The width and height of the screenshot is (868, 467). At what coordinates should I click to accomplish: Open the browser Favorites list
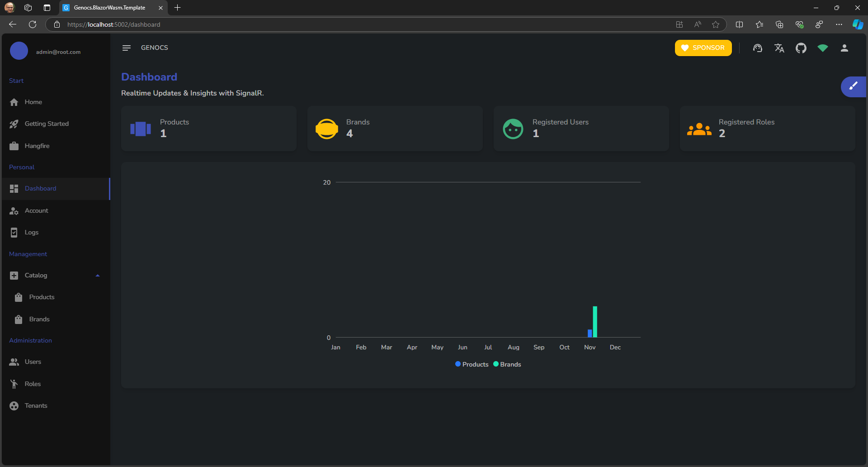(x=759, y=24)
